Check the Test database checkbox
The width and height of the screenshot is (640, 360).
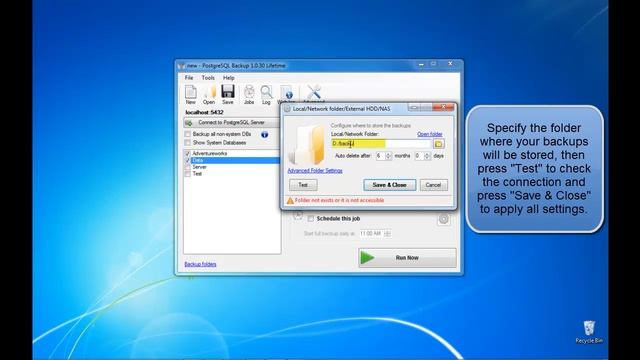click(188, 174)
